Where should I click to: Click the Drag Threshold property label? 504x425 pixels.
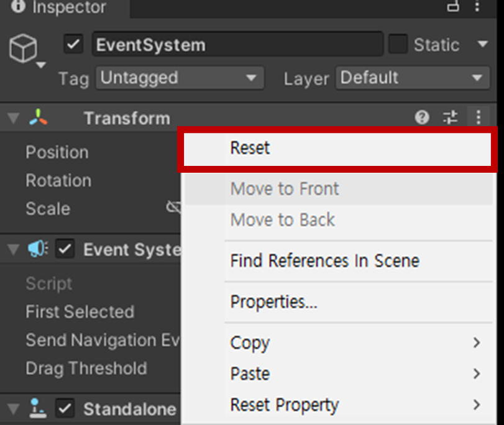click(86, 368)
